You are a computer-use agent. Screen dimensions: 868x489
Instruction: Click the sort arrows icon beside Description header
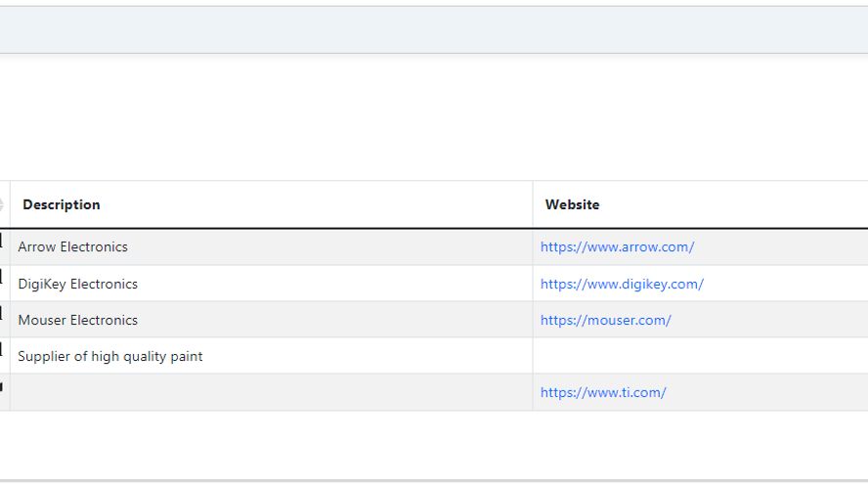click(x=2, y=205)
